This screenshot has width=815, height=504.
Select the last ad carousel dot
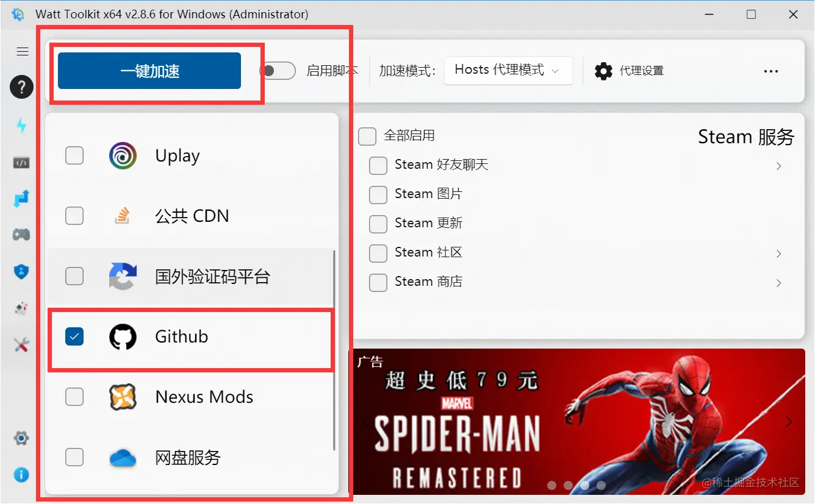click(601, 486)
